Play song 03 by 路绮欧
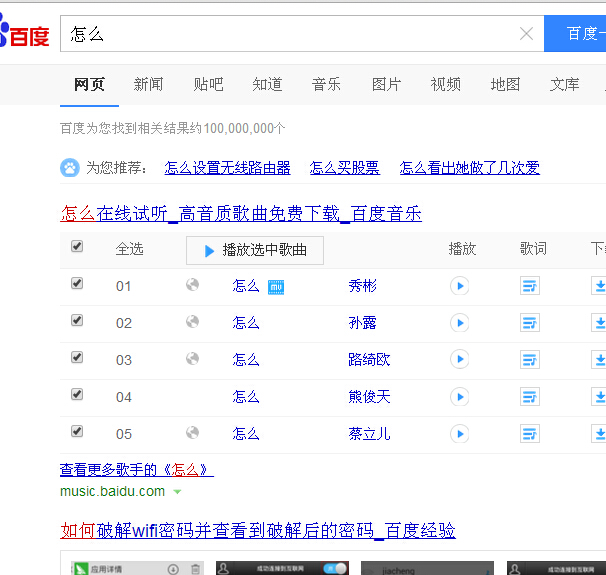Viewport: 606px width, 575px height. click(x=460, y=359)
